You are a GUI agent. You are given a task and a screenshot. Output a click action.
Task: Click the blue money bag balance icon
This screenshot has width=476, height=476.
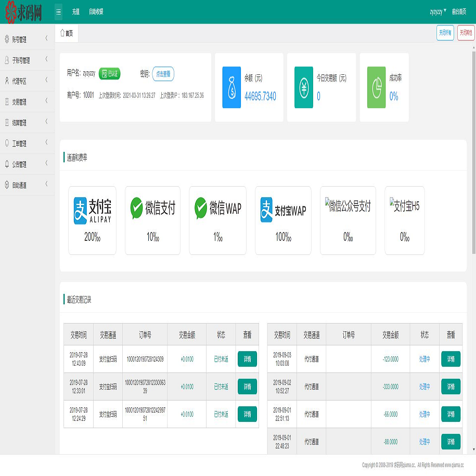point(231,87)
